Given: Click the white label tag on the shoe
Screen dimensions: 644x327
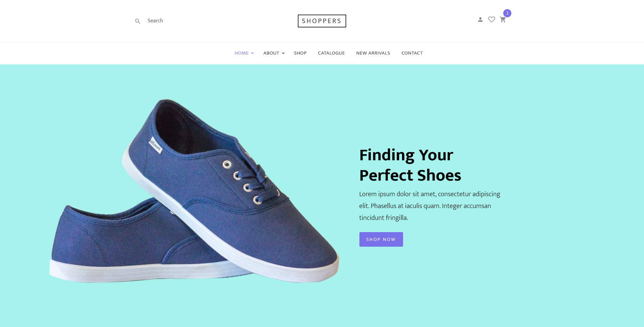Looking at the screenshot, I should [156, 145].
